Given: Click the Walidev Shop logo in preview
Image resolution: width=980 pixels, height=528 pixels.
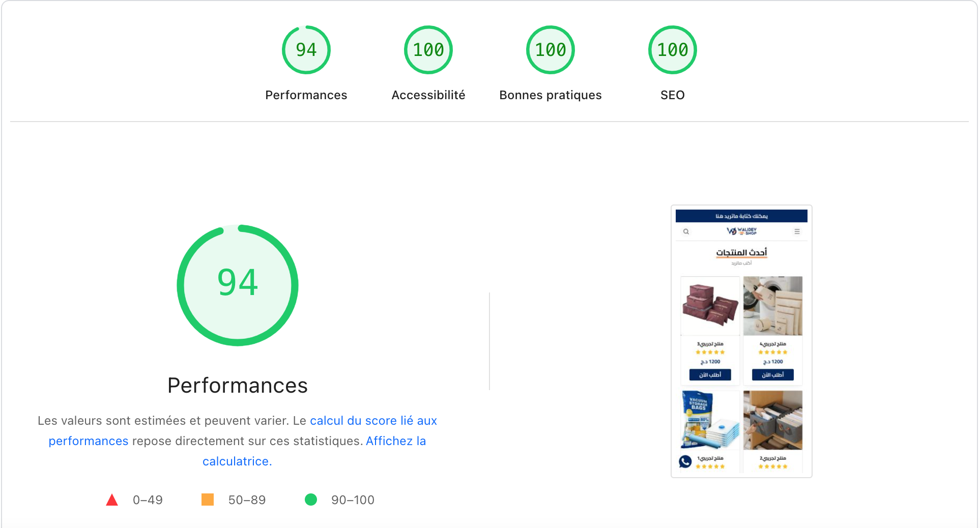Looking at the screenshot, I should tap(741, 231).
